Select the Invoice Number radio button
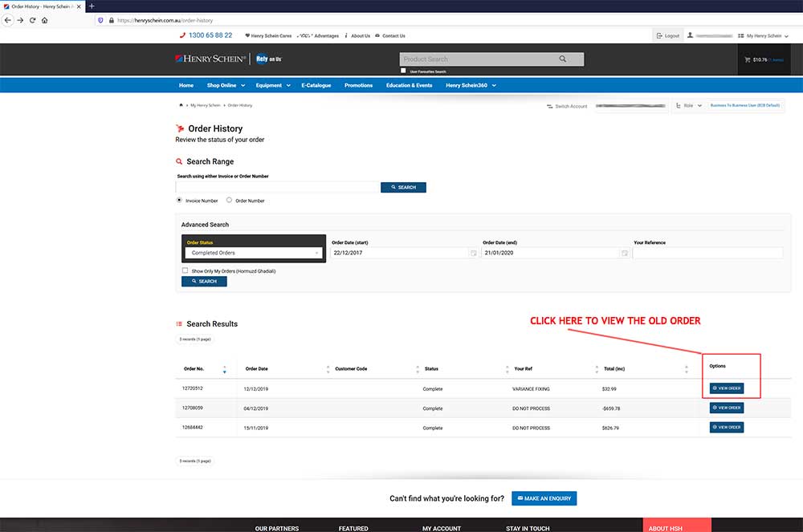Screen dimensions: 803x532 tap(179, 201)
